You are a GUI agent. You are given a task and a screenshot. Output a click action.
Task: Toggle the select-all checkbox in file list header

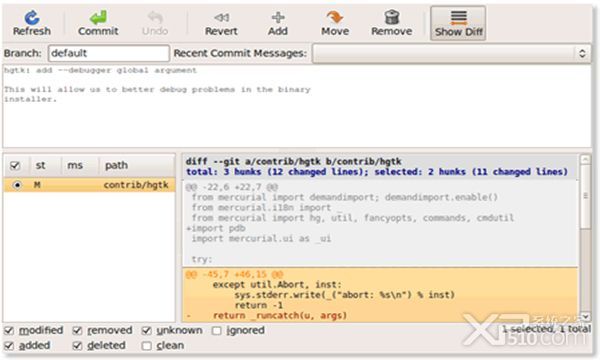pyautogui.click(x=15, y=166)
